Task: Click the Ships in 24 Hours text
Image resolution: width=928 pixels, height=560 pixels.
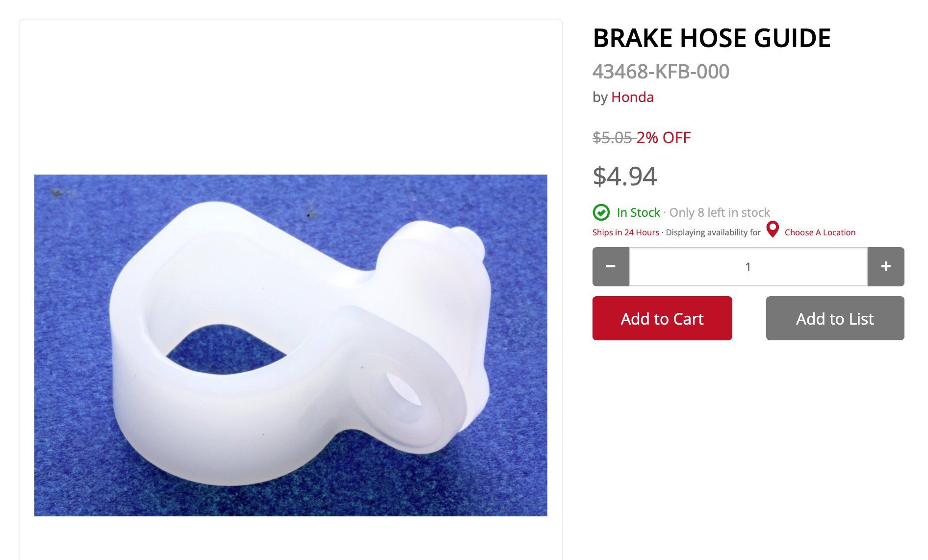Action: click(626, 232)
